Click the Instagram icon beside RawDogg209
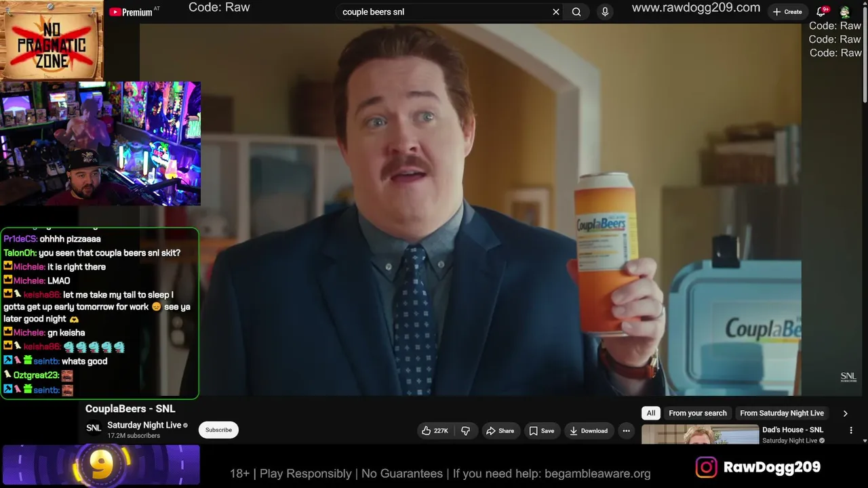868x488 pixels. 706,467
